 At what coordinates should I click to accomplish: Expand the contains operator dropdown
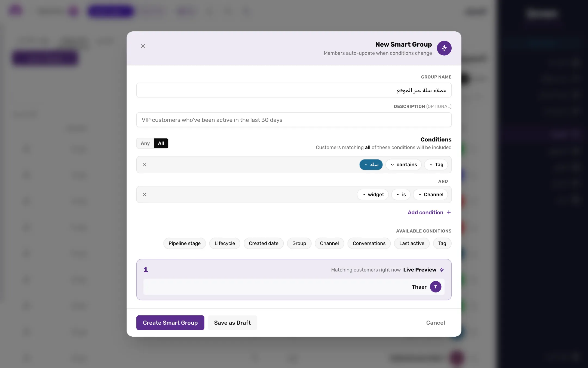point(403,165)
